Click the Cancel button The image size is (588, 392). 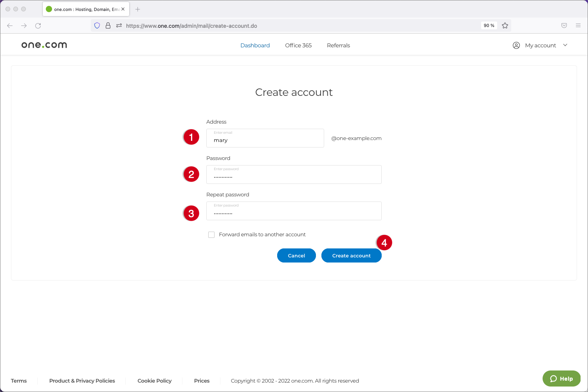click(x=296, y=255)
